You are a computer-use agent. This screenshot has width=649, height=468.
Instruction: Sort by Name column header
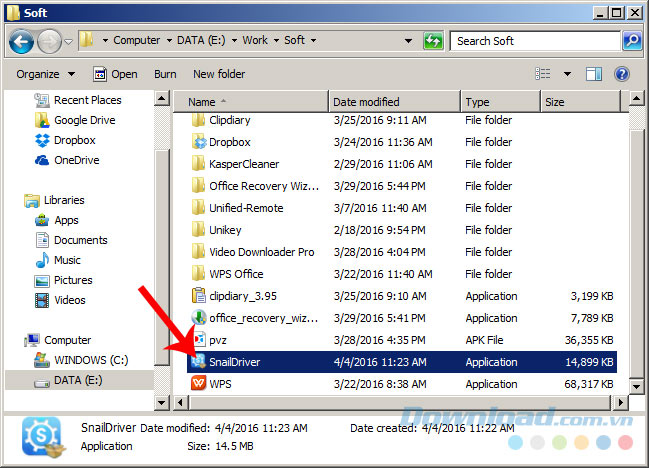[251, 102]
